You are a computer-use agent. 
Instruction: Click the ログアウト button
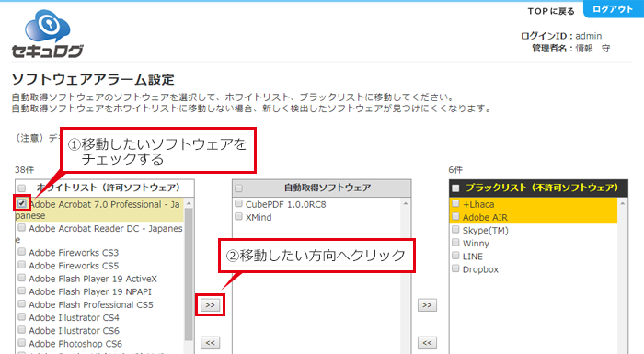[x=614, y=9]
